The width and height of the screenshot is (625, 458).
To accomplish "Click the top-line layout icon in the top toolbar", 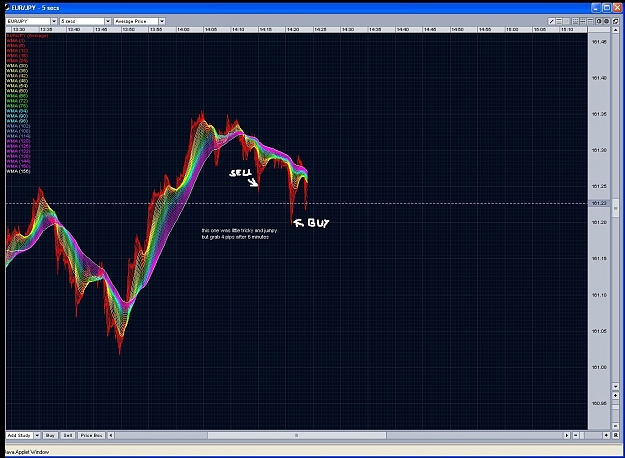I will [590, 21].
